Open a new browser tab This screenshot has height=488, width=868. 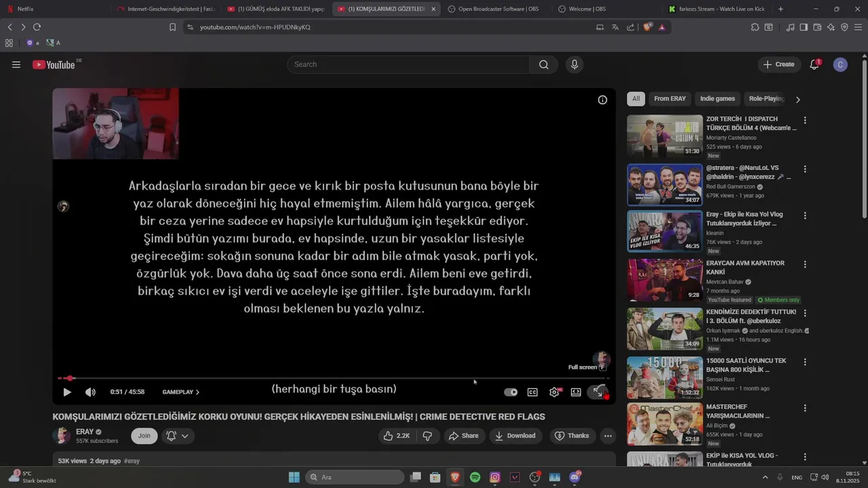781,9
